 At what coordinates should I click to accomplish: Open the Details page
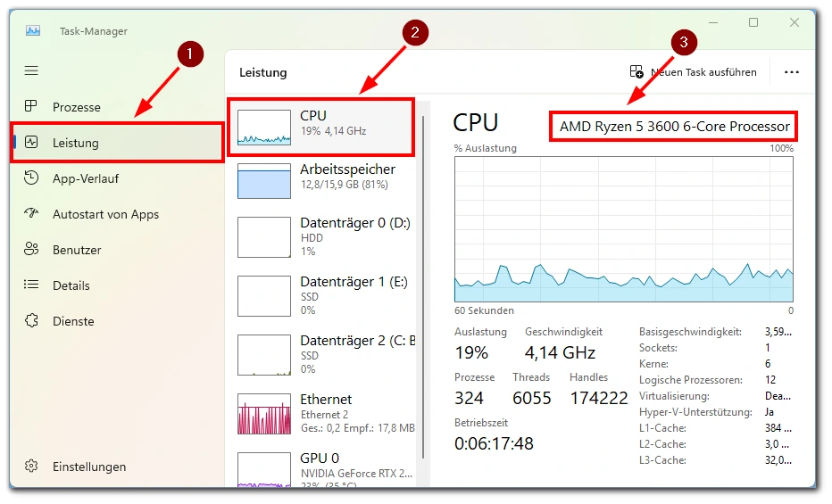coord(118,285)
